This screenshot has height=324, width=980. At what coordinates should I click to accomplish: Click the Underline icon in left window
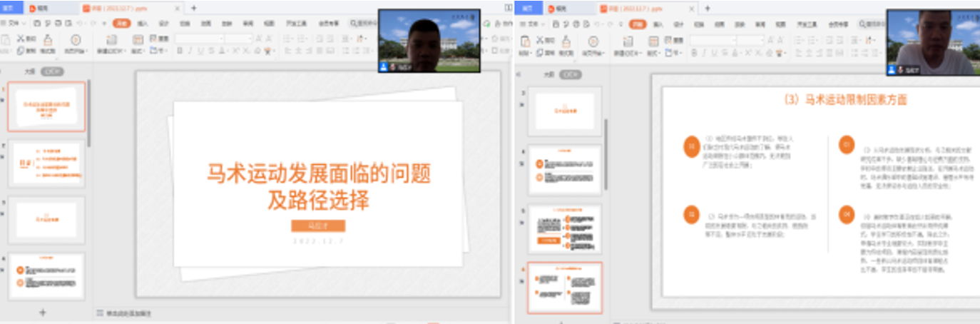click(x=200, y=51)
